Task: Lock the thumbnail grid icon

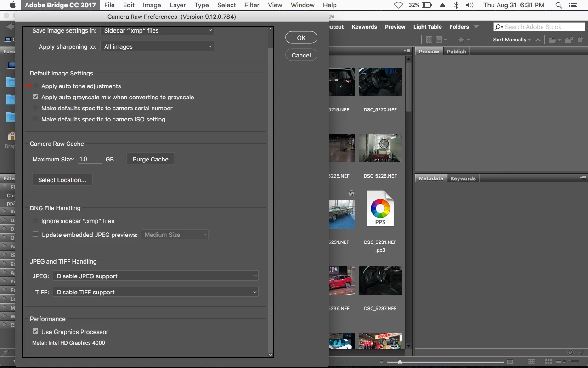Action: [x=531, y=362]
